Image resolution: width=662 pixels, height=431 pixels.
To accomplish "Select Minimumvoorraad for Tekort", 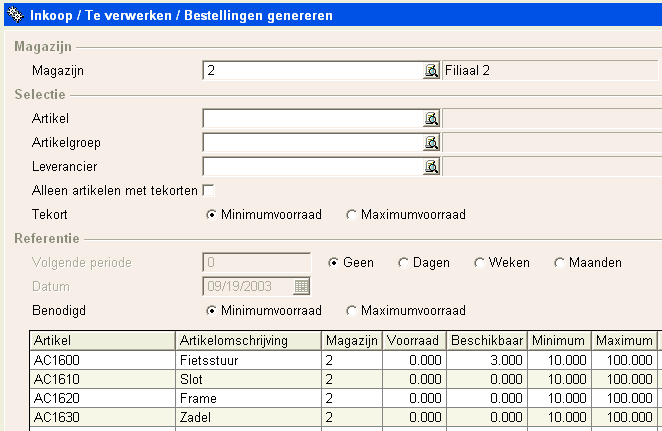I will pos(212,215).
